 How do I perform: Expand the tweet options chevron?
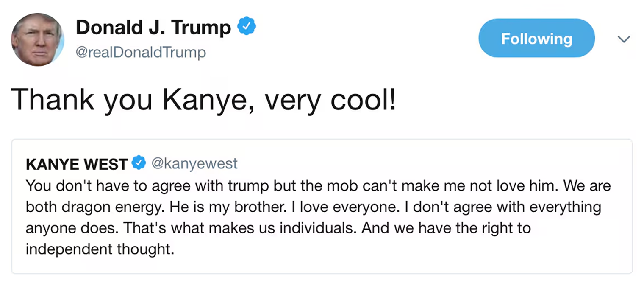[623, 39]
